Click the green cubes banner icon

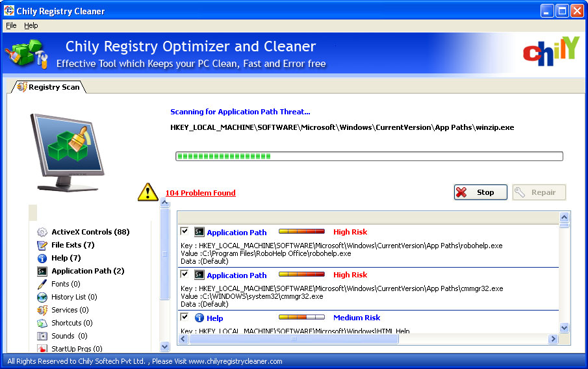[x=26, y=54]
